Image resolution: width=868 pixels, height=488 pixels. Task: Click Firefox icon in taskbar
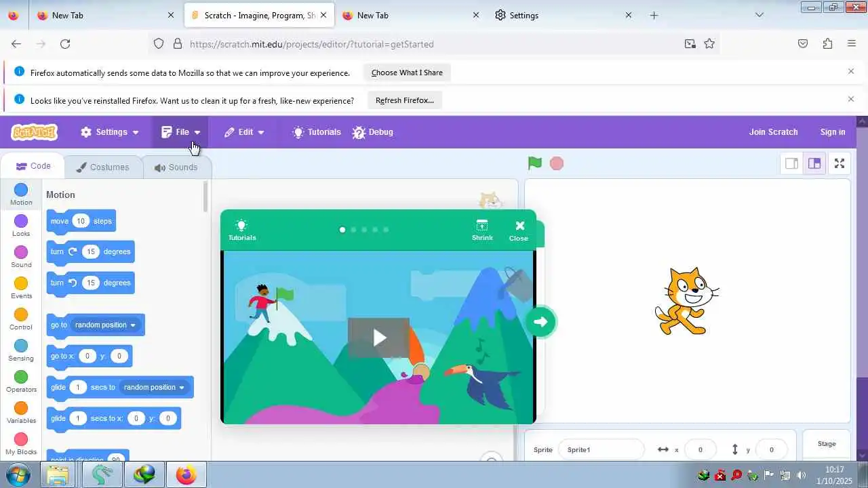point(186,475)
